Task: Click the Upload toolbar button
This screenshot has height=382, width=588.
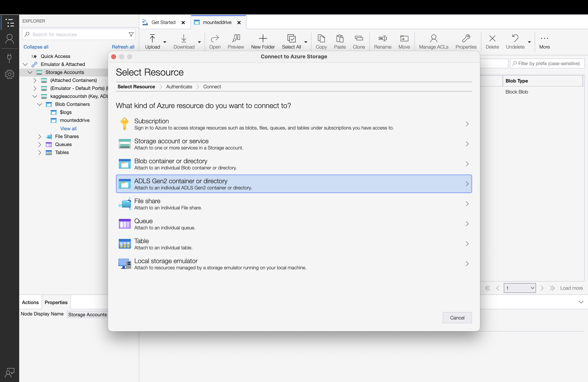Action: click(x=152, y=42)
